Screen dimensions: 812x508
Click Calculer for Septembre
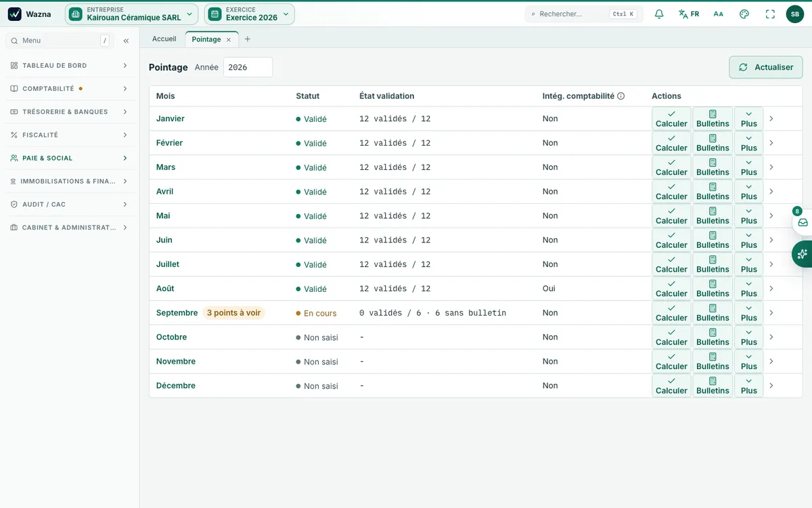click(x=671, y=313)
